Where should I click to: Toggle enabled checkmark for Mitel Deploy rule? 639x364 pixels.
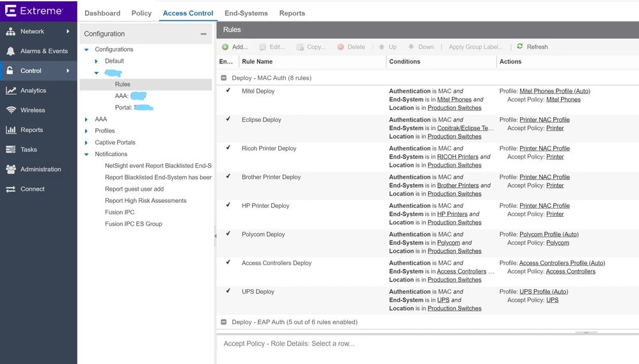point(228,91)
